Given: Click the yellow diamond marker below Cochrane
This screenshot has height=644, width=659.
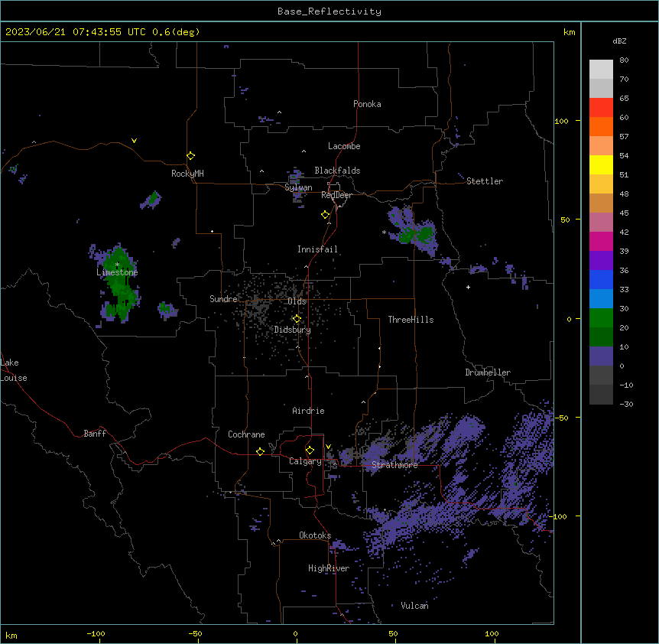Looking at the screenshot, I should point(260,451).
